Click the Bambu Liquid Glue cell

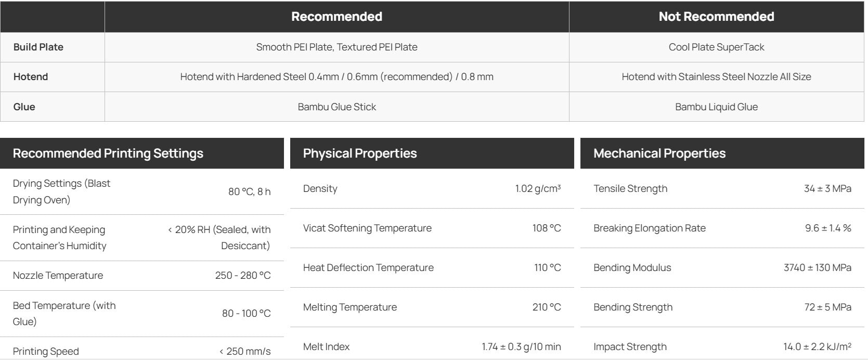click(x=716, y=107)
